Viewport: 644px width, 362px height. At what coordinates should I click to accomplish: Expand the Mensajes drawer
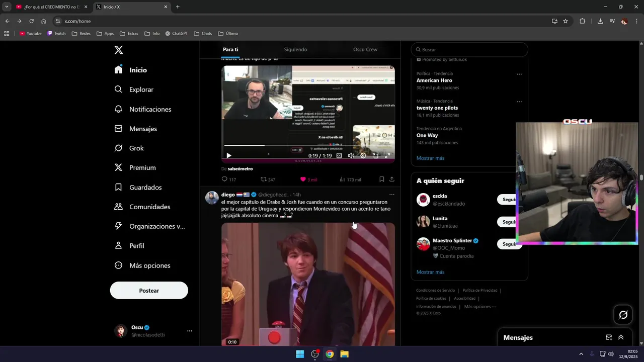tap(621, 337)
